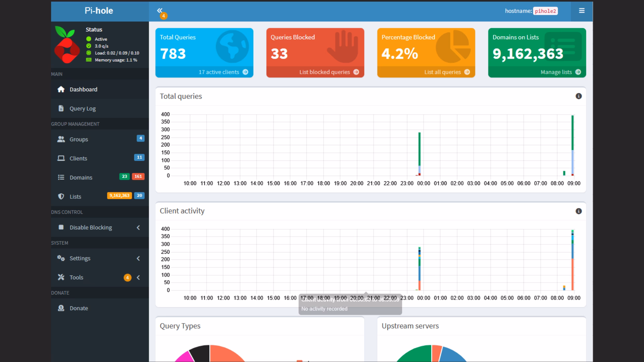Screen dimensions: 644x362
Task: Click the Domains list icon
Action: point(61,177)
